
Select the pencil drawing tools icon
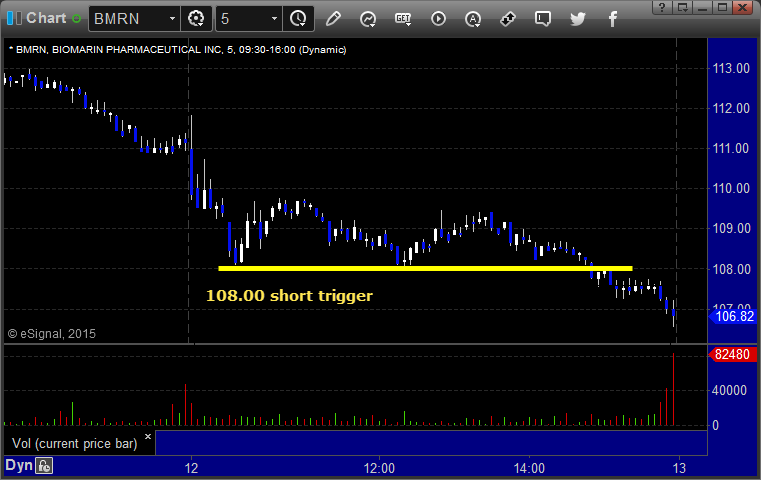click(x=333, y=19)
